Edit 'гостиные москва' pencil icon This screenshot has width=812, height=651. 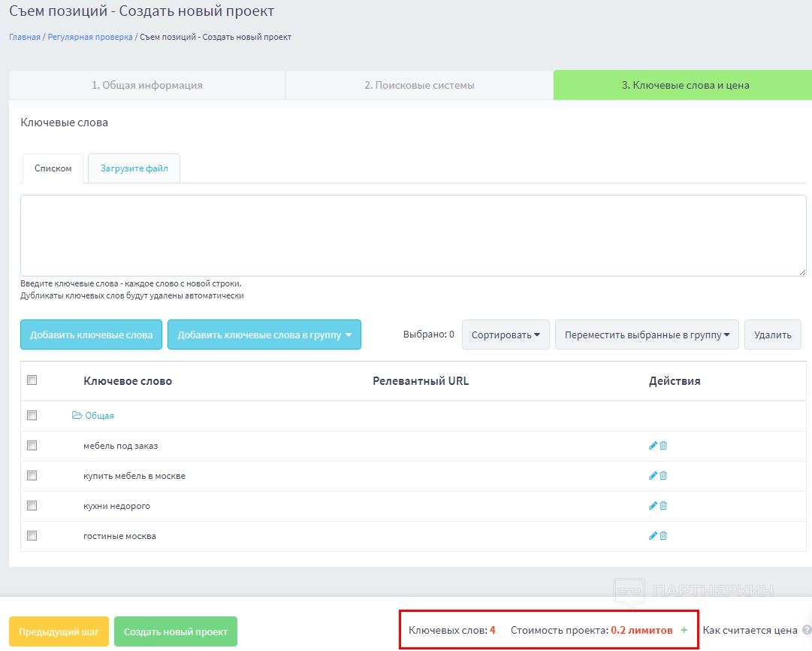(653, 536)
